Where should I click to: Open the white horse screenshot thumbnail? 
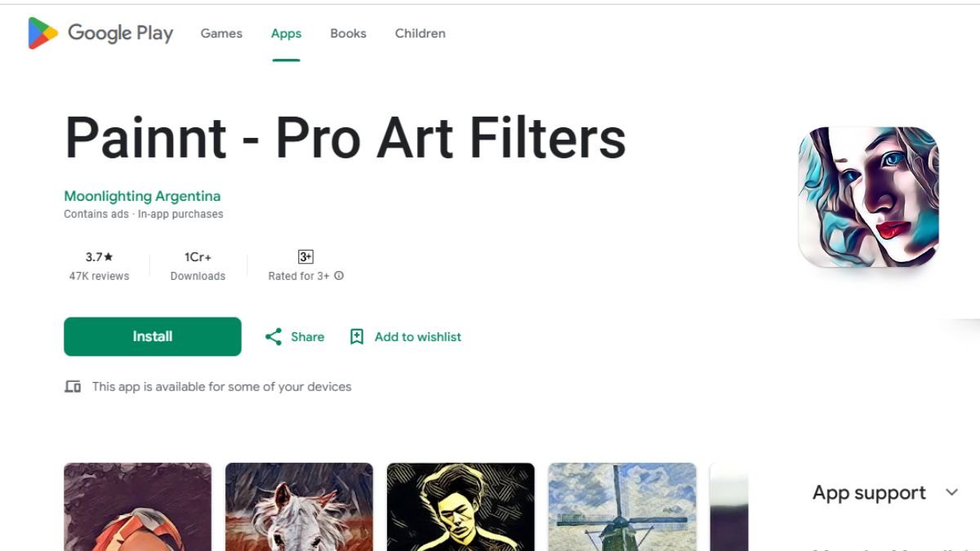click(x=299, y=506)
